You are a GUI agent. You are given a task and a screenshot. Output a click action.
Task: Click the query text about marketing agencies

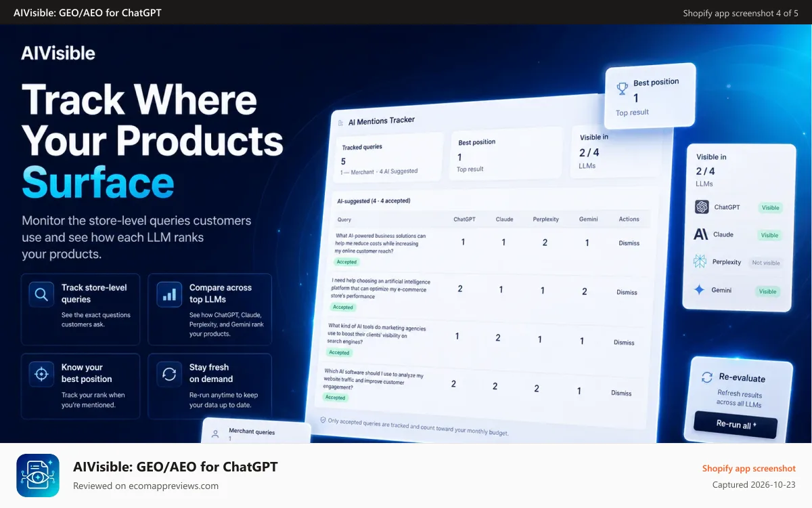tap(378, 335)
